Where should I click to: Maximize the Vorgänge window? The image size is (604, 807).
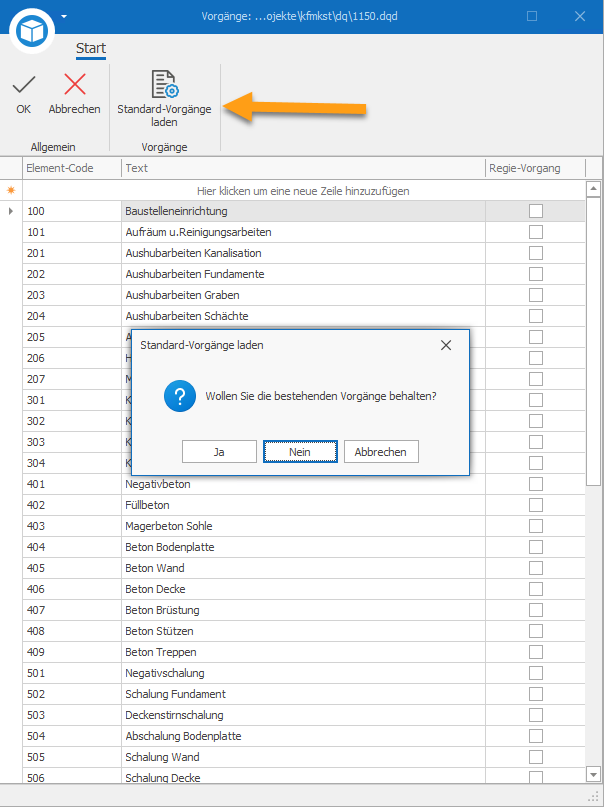(x=532, y=16)
